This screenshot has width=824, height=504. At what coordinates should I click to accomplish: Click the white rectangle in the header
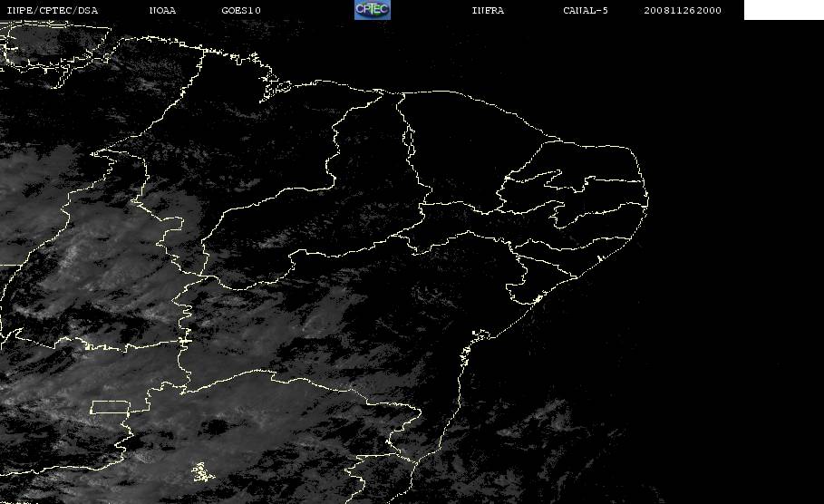click(x=783, y=10)
